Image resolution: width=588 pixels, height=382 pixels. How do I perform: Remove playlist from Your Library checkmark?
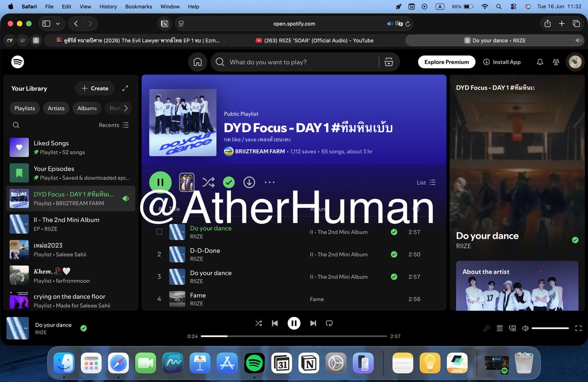coord(228,182)
